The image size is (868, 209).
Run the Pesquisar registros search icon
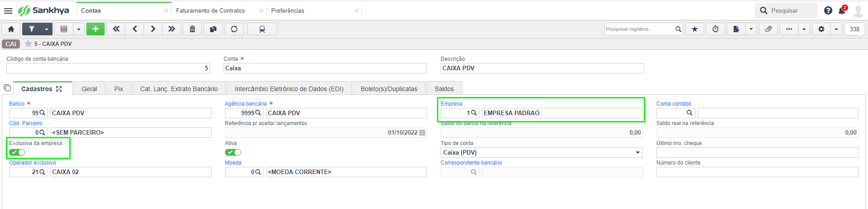coord(678,29)
